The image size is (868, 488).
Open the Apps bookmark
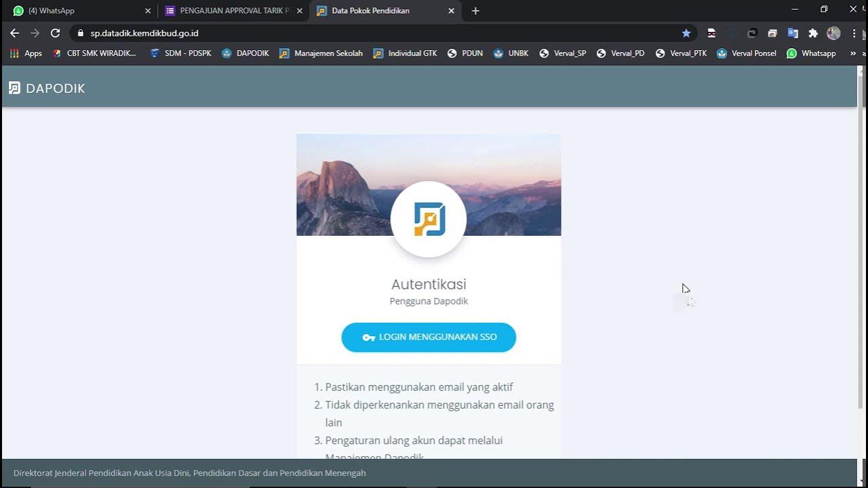(26, 53)
